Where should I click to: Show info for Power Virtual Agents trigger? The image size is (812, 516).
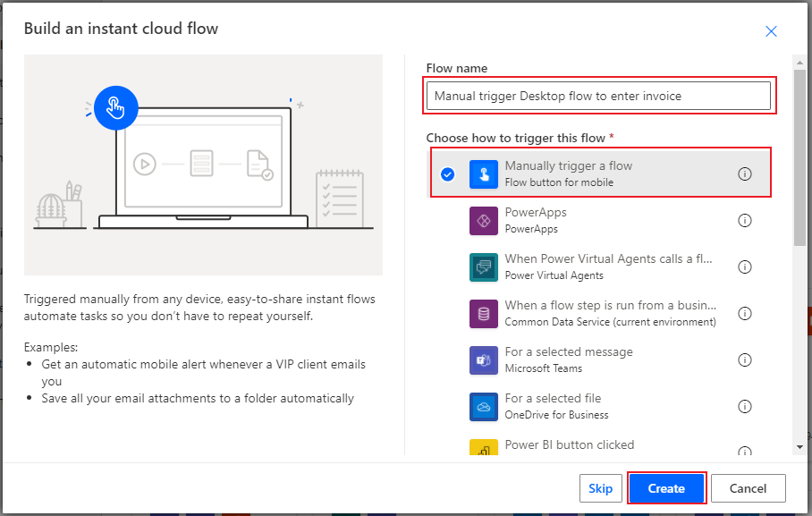pos(745,267)
